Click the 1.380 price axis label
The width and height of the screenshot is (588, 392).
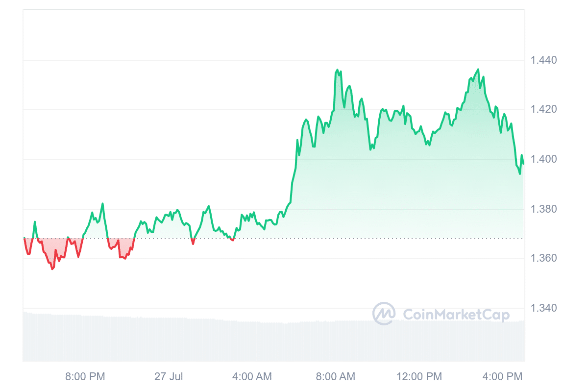tap(543, 209)
